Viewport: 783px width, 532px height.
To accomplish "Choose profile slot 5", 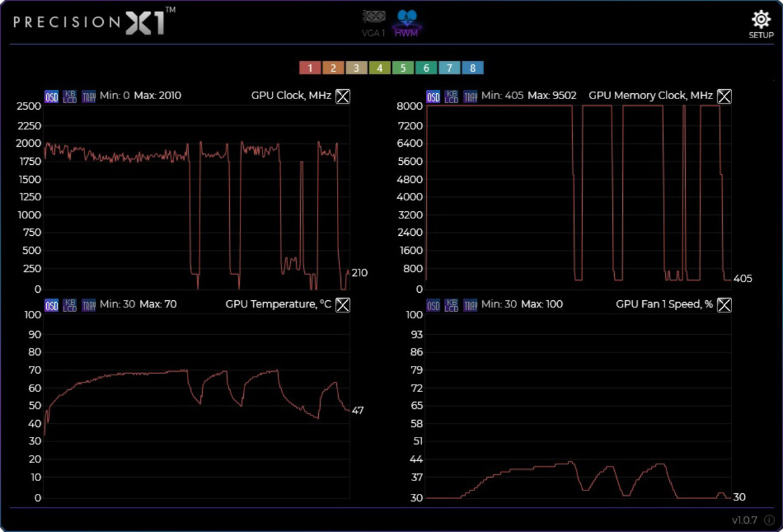I will click(x=403, y=68).
